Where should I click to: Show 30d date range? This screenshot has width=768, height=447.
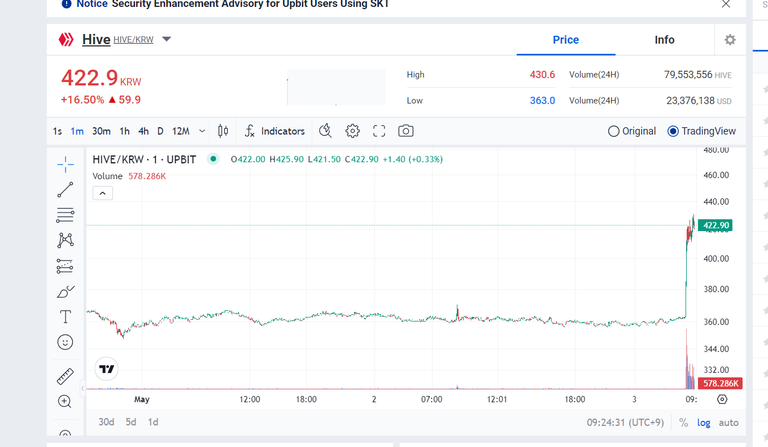106,422
